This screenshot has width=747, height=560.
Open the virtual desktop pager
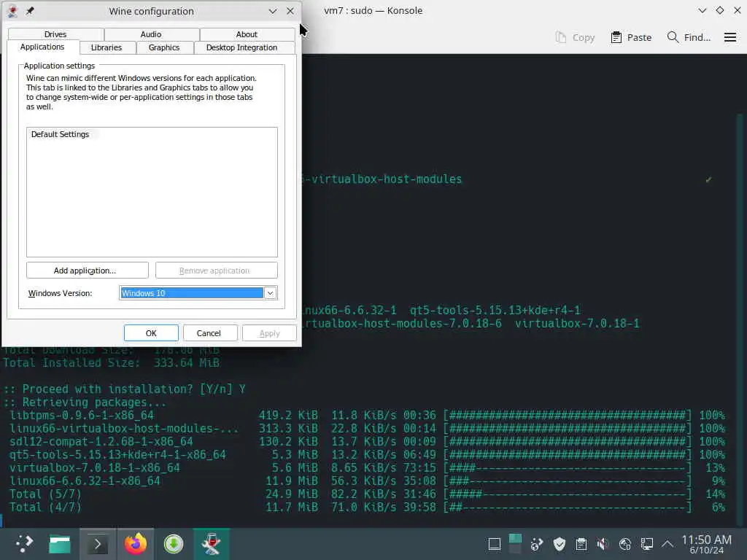(515, 544)
